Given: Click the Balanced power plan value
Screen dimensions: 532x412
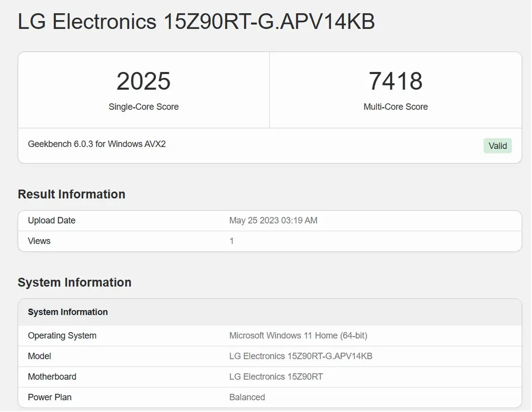Looking at the screenshot, I should [x=247, y=397].
